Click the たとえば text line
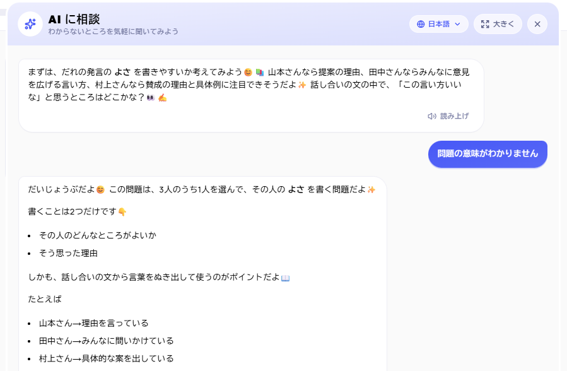The height and width of the screenshot is (371, 567). [45, 299]
